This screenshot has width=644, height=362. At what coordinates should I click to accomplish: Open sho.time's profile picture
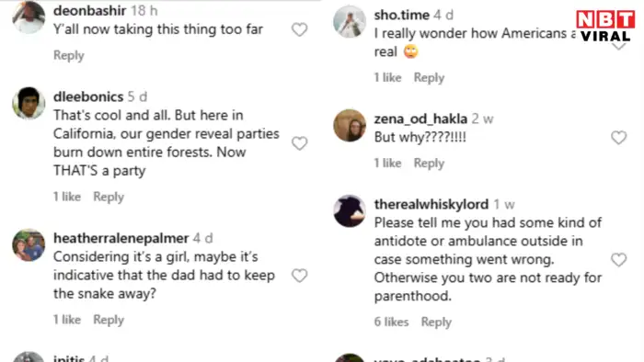350,21
